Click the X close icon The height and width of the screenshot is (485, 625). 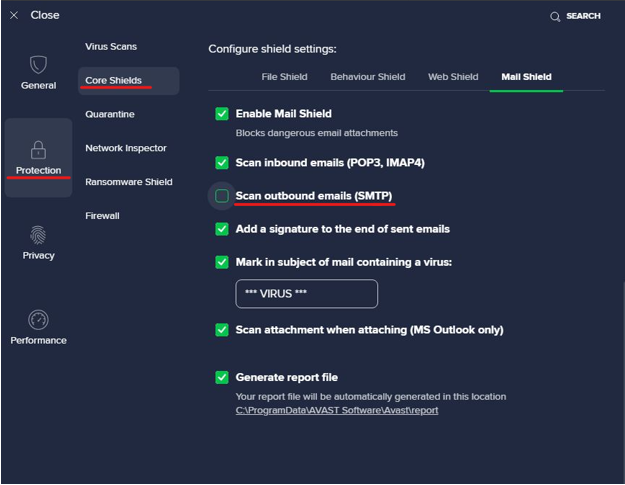14,16
